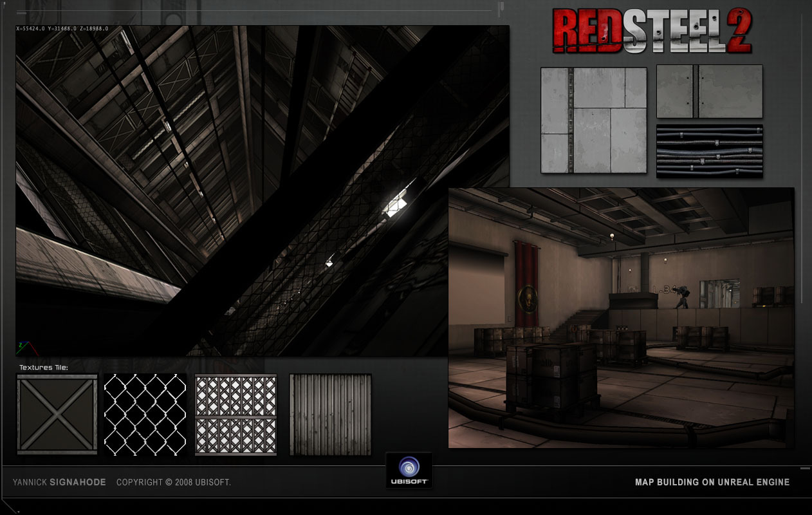Screen dimensions: 812x515
Task: Select the chain-link fence texture tile
Action: coord(145,415)
